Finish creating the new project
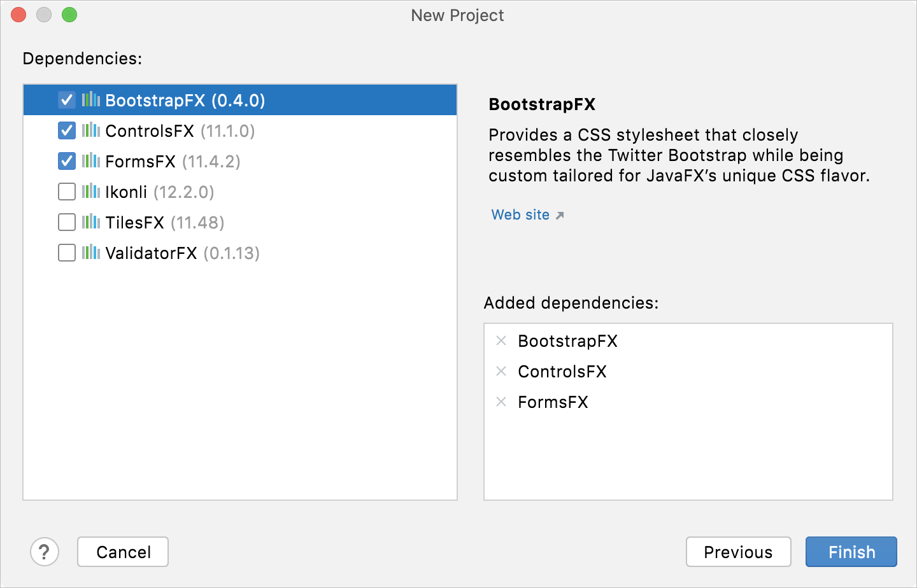This screenshot has height=588, width=917. 851,552
